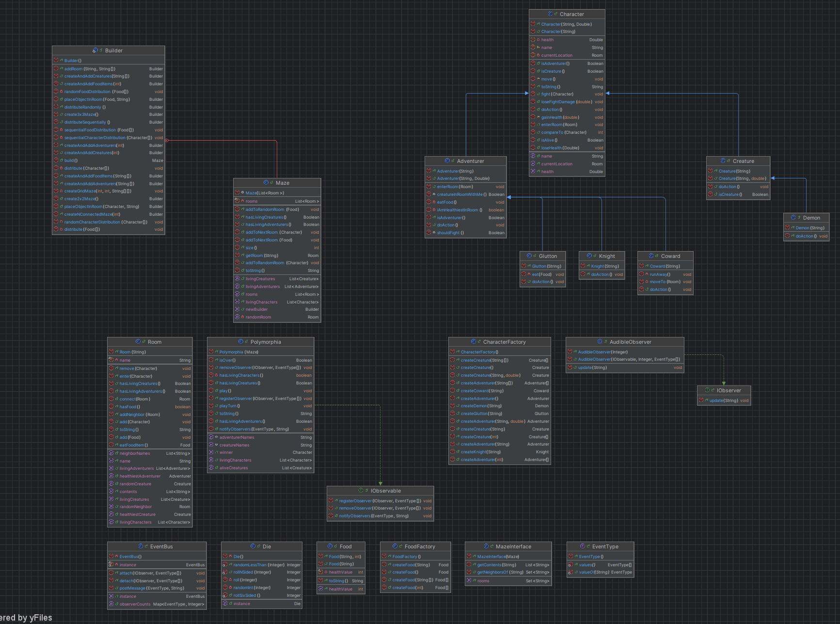Click the field icon next to health in Character

[534, 39]
